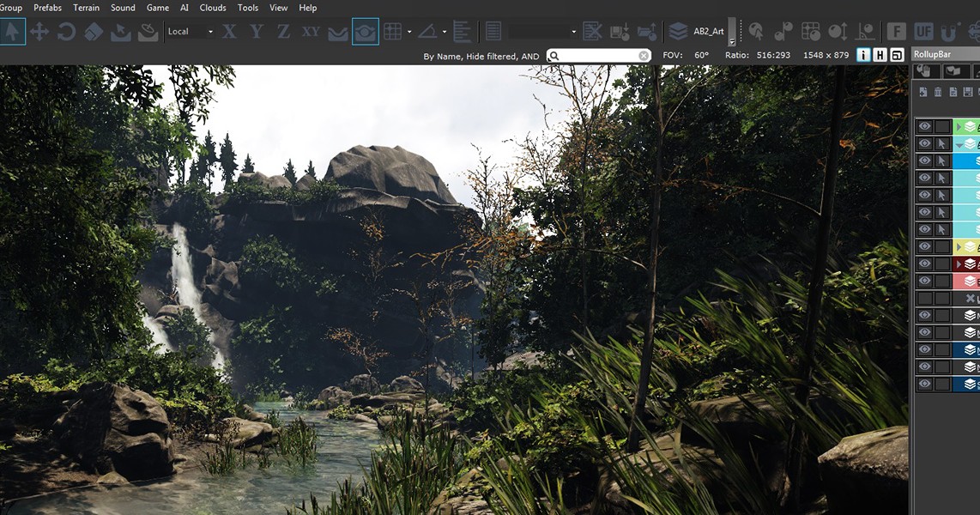Toggle snap to grid icon
980x515 pixels.
pos(392,31)
